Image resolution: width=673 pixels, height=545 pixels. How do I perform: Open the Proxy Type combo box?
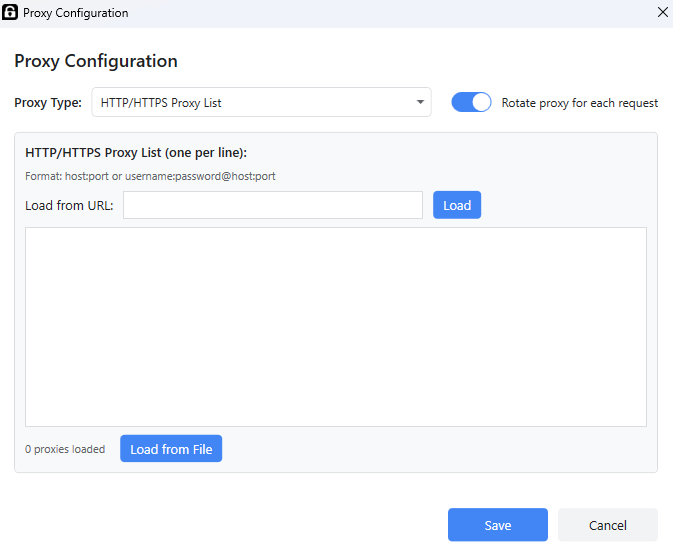pyautogui.click(x=260, y=102)
